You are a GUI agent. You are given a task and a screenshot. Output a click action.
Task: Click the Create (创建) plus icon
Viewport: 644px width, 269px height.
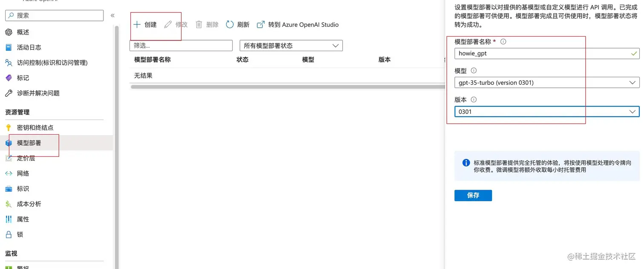pyautogui.click(x=137, y=25)
